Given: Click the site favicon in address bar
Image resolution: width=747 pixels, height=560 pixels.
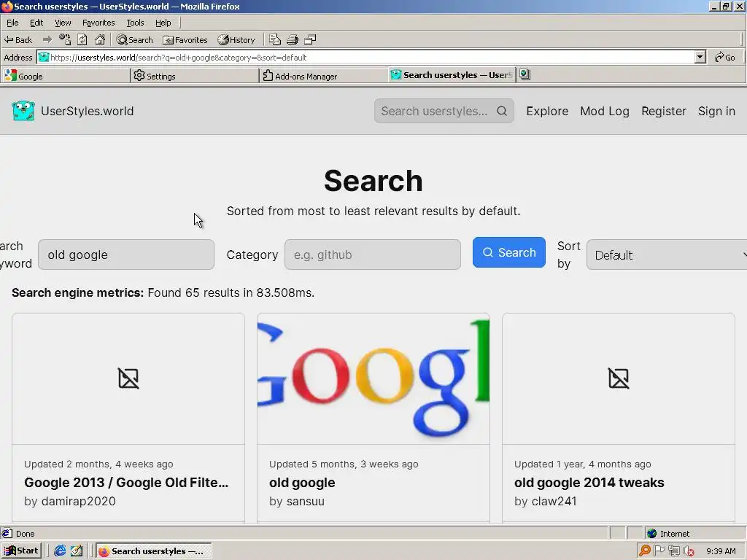Looking at the screenshot, I should click(x=43, y=57).
